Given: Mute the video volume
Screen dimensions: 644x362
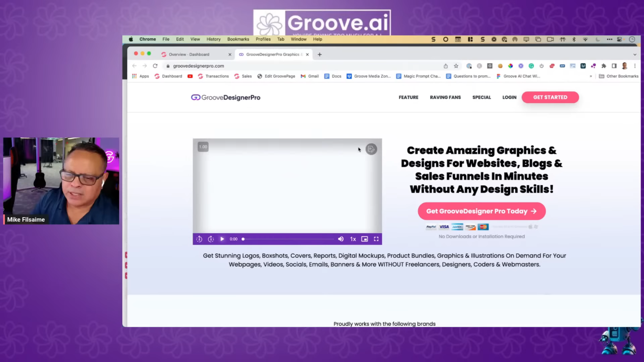Looking at the screenshot, I should [341, 239].
